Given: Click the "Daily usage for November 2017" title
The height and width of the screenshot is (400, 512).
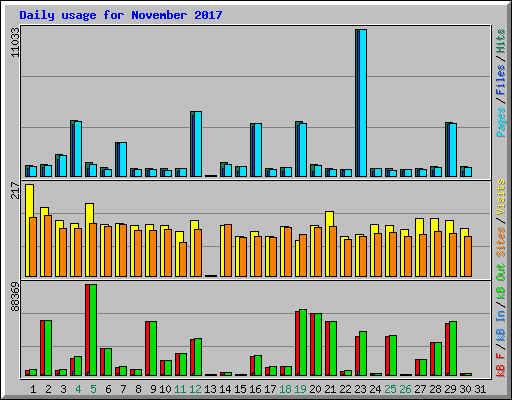Looking at the screenshot, I should click(x=121, y=15).
